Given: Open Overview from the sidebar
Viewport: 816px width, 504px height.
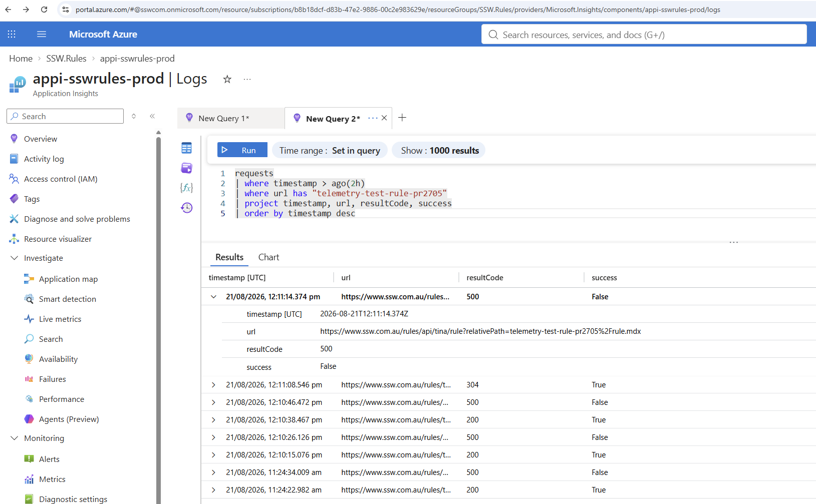Looking at the screenshot, I should click(x=41, y=139).
